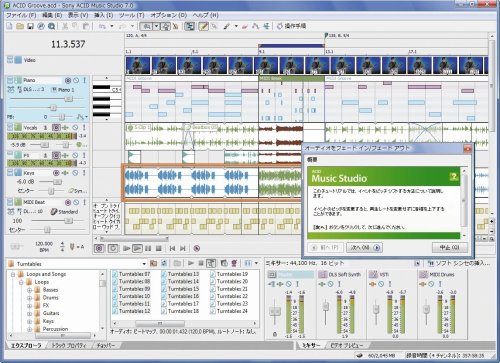The width and height of the screenshot is (500, 363).
Task: Select the Draw pencil tool
Action: pyautogui.click(x=203, y=26)
